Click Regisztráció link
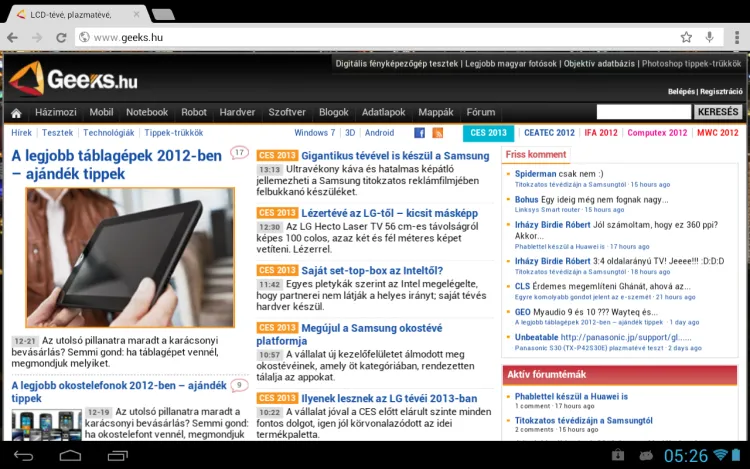 pyautogui.click(x=721, y=91)
